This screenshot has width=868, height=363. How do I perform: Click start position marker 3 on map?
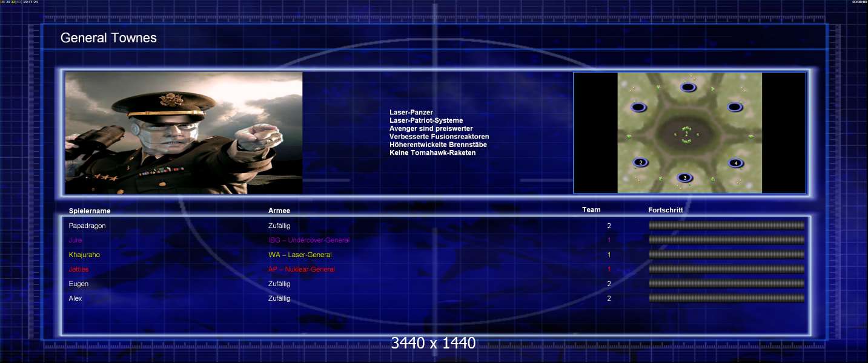(x=684, y=177)
